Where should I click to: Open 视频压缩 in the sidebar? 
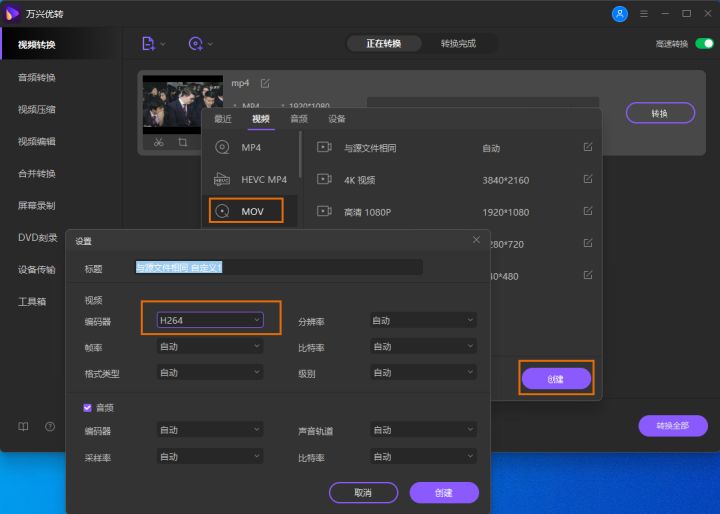(37, 109)
